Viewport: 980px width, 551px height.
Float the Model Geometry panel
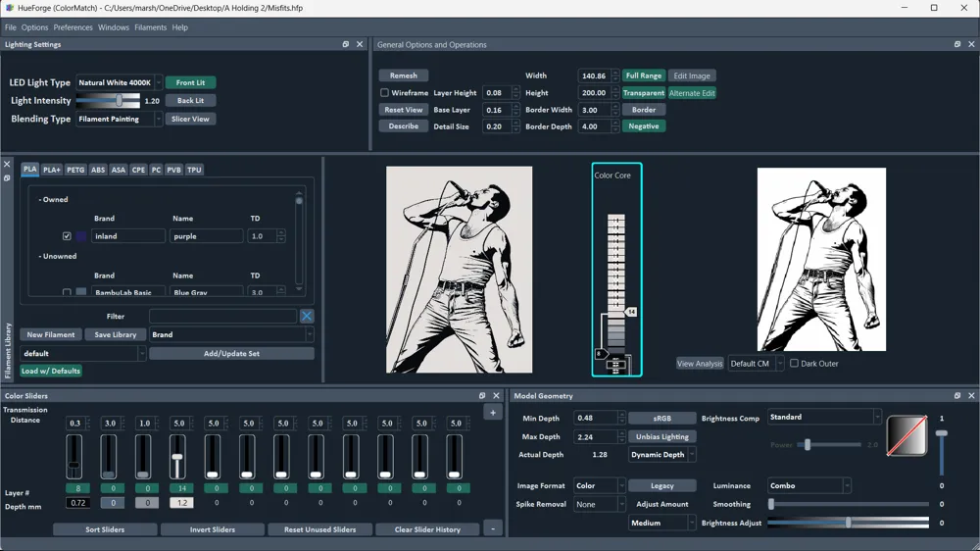point(957,396)
